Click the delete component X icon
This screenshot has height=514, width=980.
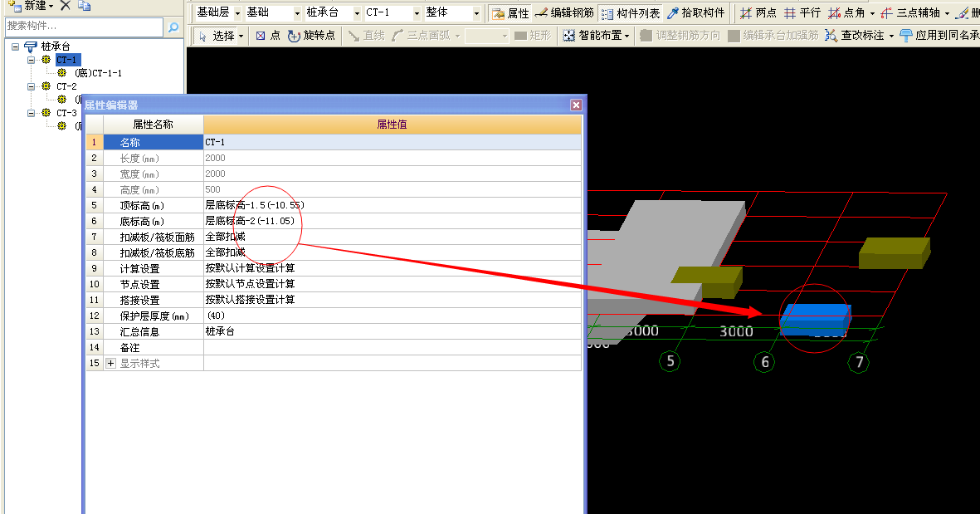65,6
